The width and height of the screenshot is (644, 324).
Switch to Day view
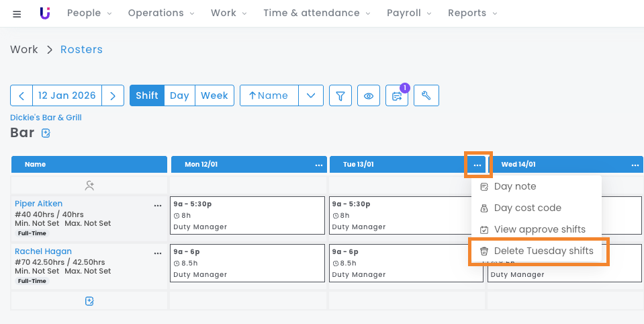(x=179, y=95)
